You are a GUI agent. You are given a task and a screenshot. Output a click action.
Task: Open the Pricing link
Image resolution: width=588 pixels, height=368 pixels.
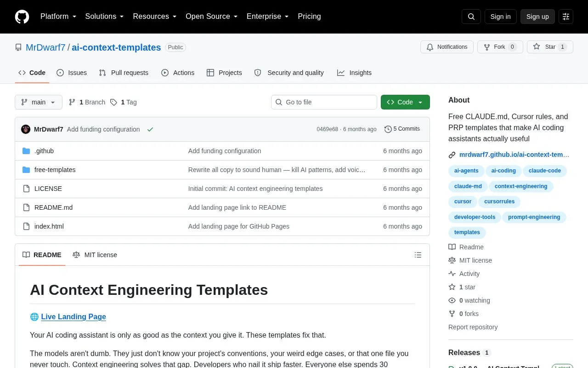(x=309, y=17)
